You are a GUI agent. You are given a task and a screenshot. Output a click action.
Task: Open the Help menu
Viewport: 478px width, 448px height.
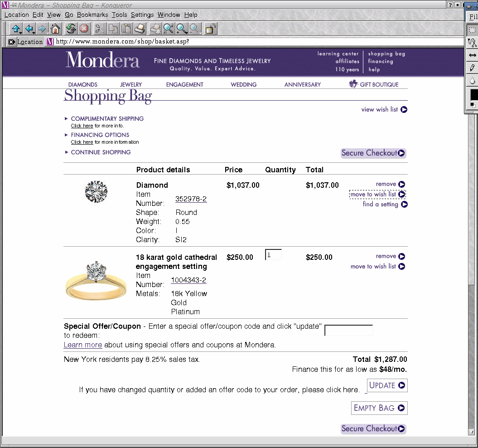(x=191, y=15)
